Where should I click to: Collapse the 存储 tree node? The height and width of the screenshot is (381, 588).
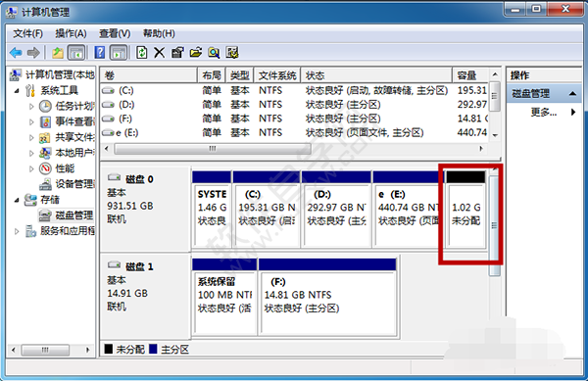(x=17, y=200)
